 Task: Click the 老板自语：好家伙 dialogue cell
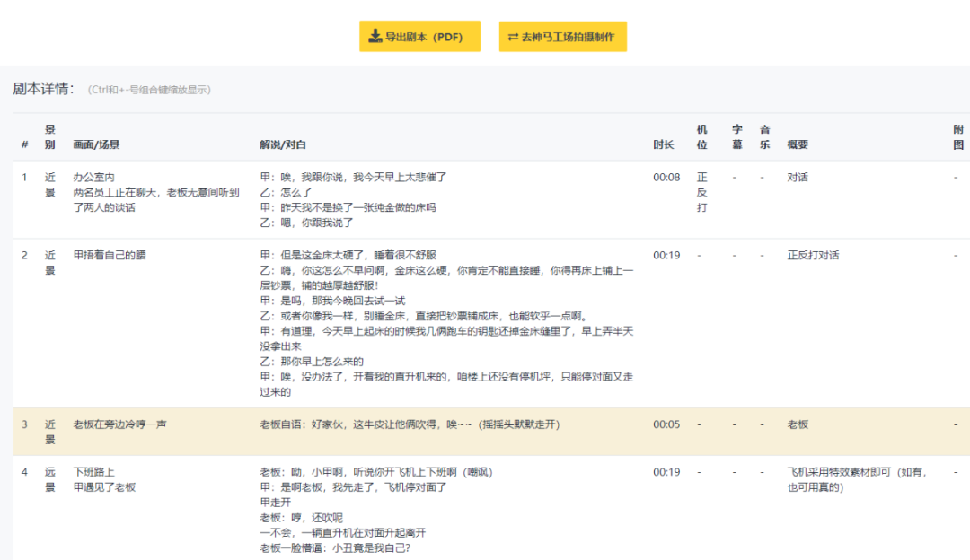click(x=410, y=424)
